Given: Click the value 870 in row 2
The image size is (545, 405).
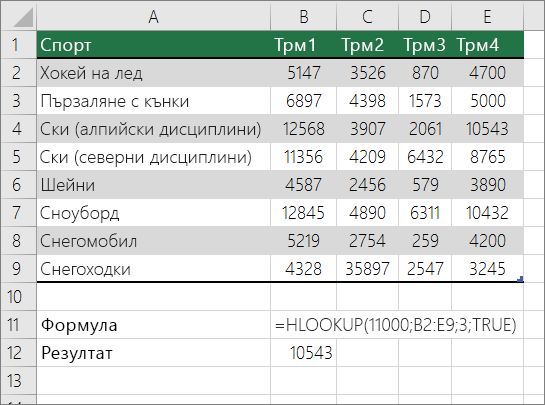Looking at the screenshot, I should 425,73.
